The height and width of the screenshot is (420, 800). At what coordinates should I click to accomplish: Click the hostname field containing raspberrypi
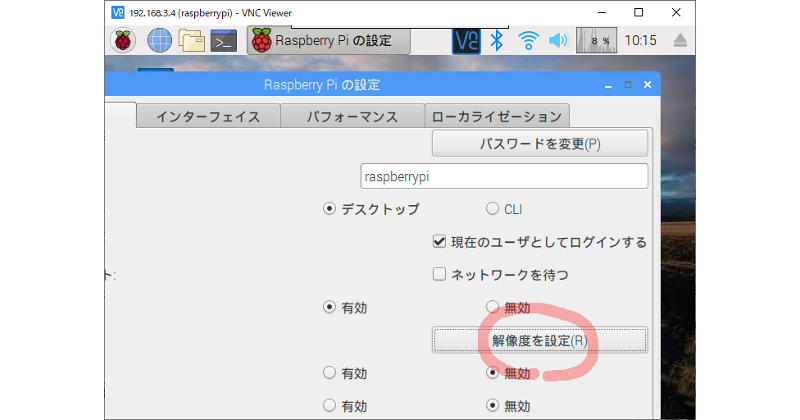(x=504, y=177)
